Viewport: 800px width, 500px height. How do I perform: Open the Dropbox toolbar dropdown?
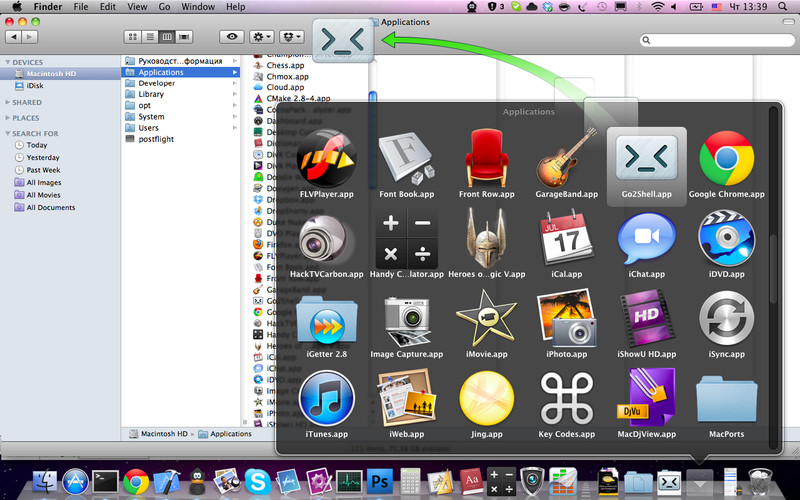[292, 37]
